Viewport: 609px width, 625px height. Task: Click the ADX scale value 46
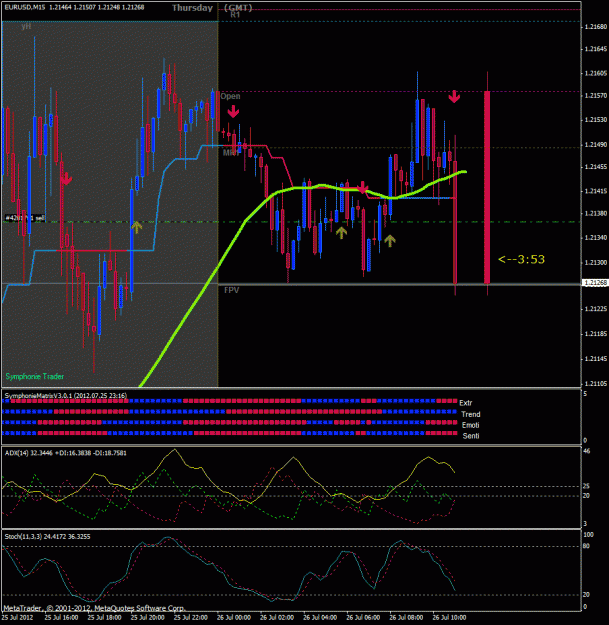click(586, 451)
